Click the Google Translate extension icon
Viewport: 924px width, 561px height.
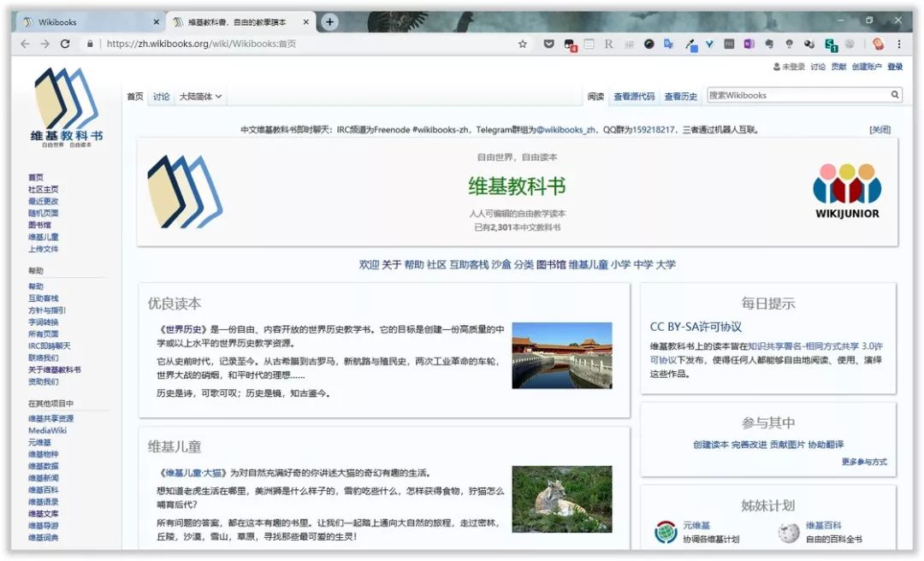click(x=669, y=44)
